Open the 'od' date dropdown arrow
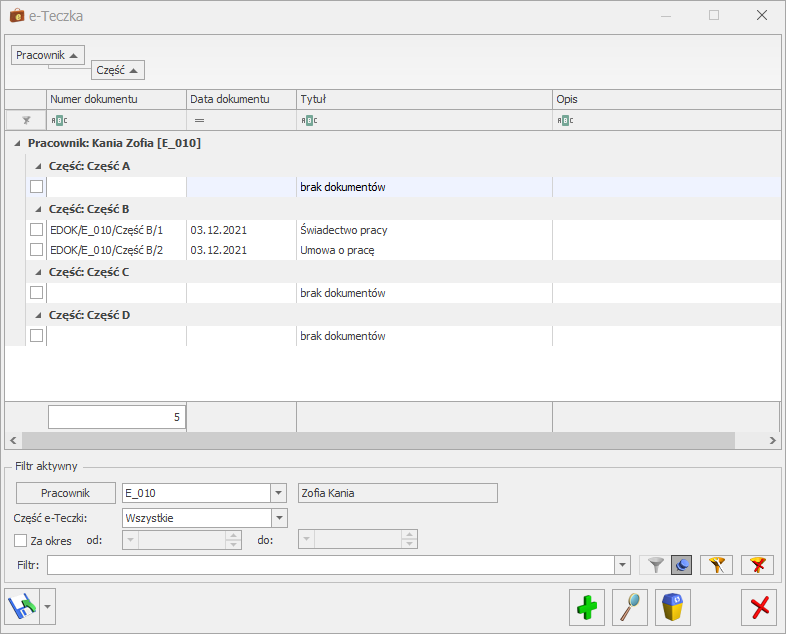 click(x=131, y=540)
